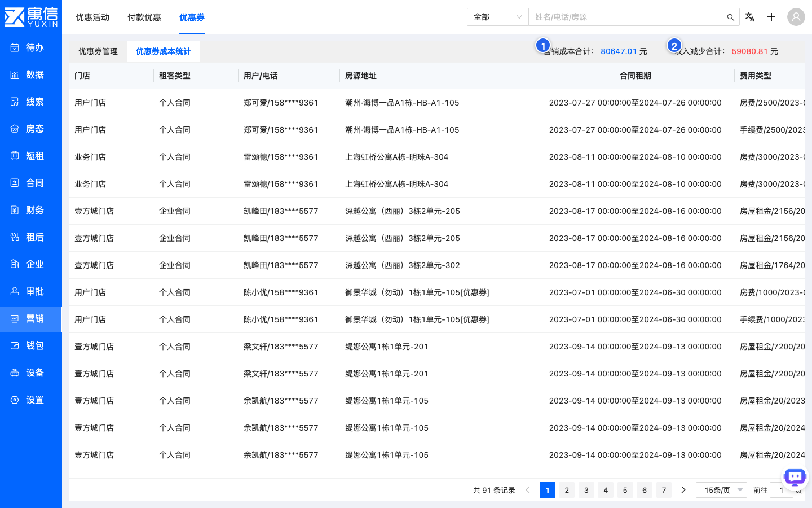Viewport: 812px width, 508px height.
Task: Open the 企业 sidebar icon
Action: pos(15,264)
